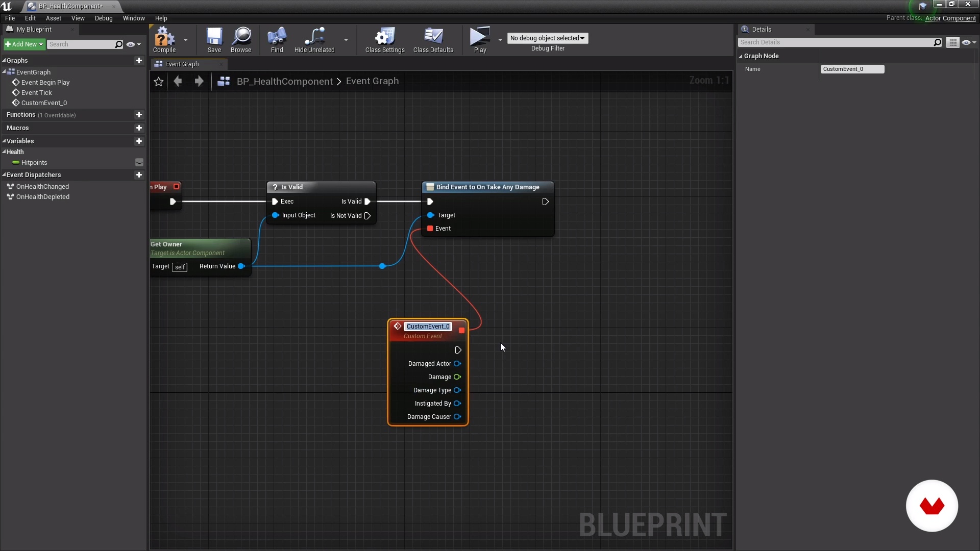Go forward with the graph navigation arrow
The image size is (980, 551).
[x=199, y=81]
